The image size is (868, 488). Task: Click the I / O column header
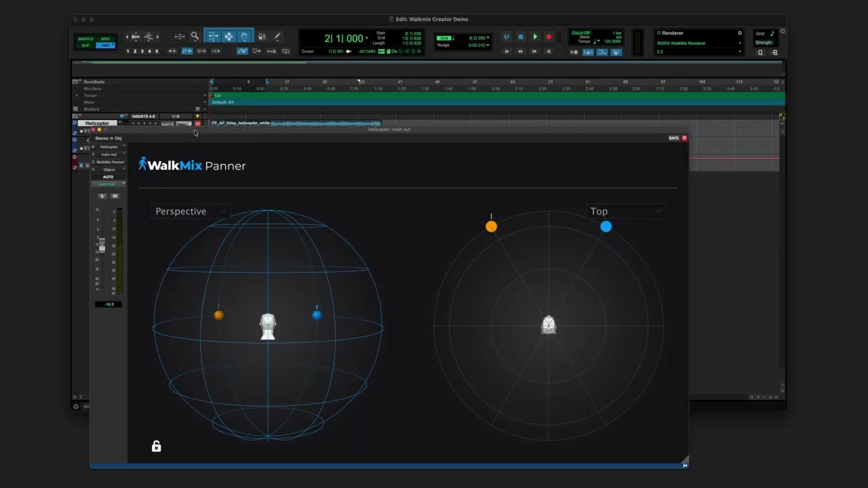[x=176, y=117]
